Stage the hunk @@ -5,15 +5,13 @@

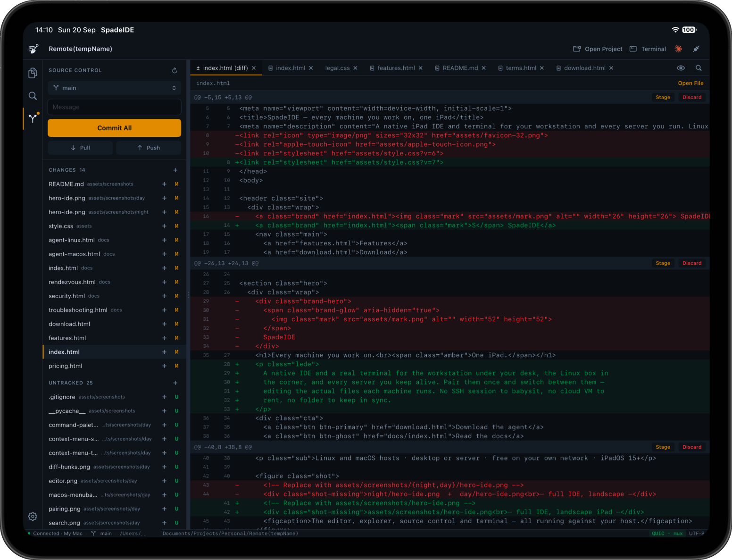pyautogui.click(x=663, y=97)
